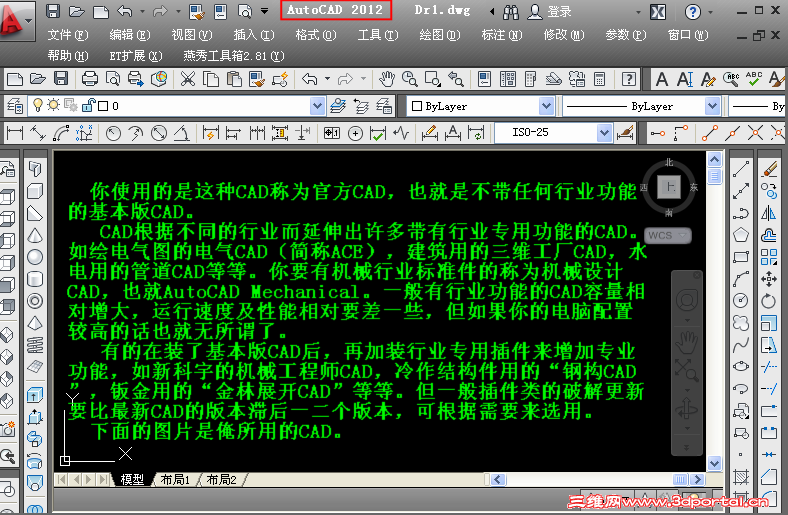Image resolution: width=788 pixels, height=515 pixels.
Task: Select the Cone solid tool
Action: pos(35,235)
